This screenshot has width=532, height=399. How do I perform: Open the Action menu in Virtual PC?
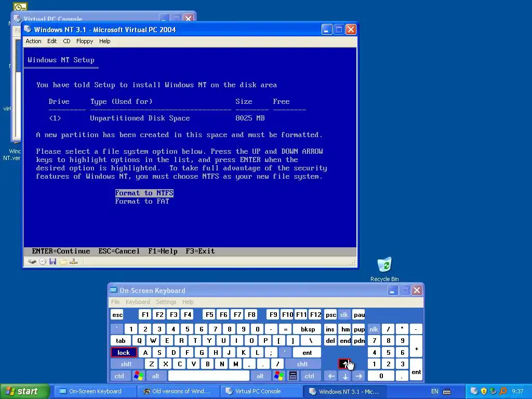click(33, 41)
